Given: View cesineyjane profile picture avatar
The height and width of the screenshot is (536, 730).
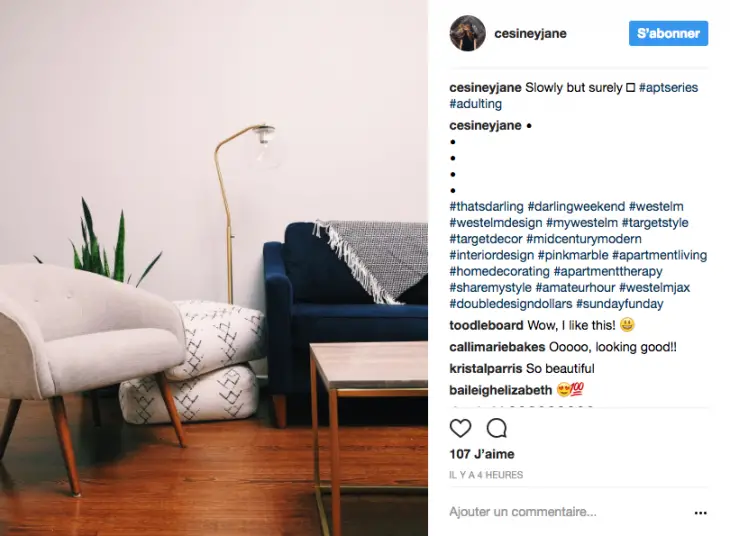Looking at the screenshot, I should pos(467,33).
